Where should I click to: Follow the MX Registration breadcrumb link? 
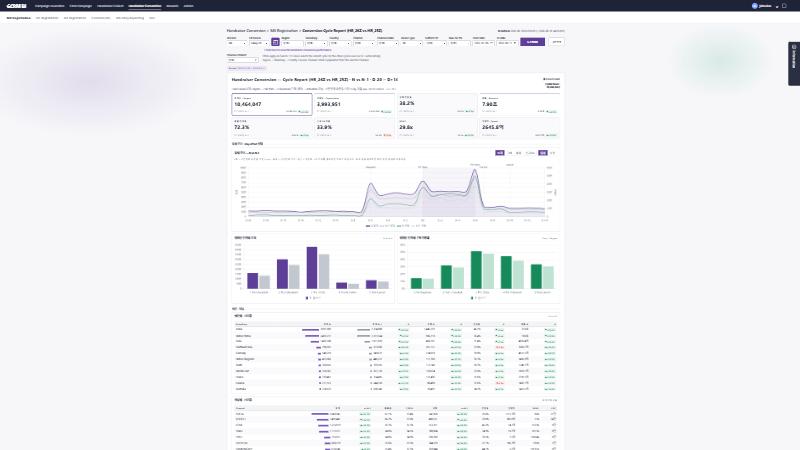[284, 31]
